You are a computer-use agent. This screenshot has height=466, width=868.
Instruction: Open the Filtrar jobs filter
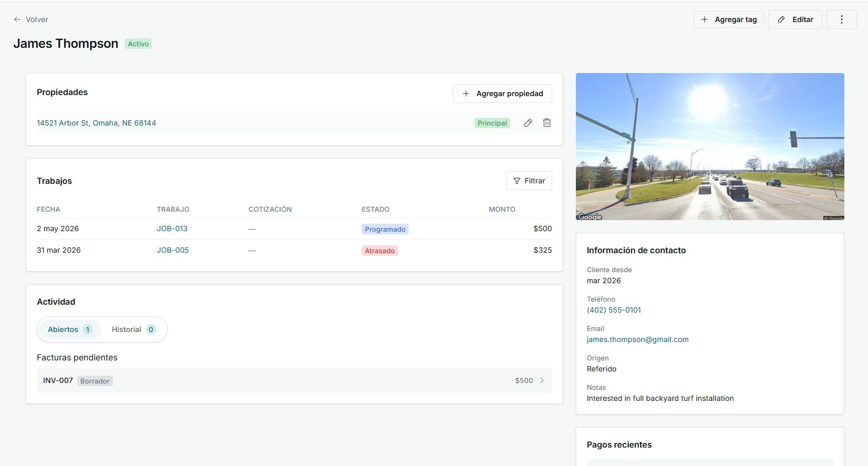coord(529,181)
